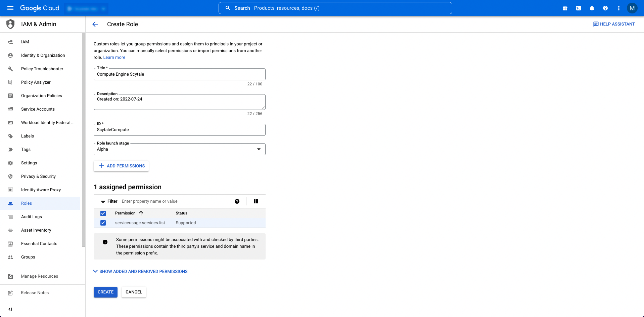The width and height of the screenshot is (644, 317).
Task: Click the Filter list icon
Action: point(103,201)
